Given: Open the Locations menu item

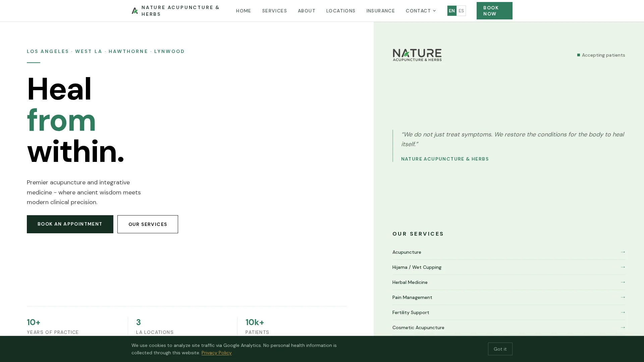Looking at the screenshot, I should coord(341,11).
